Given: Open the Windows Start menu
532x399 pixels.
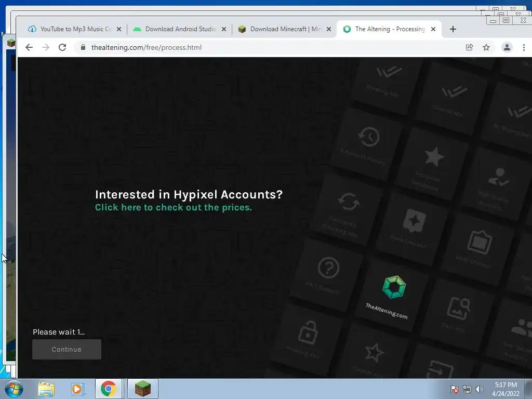Looking at the screenshot, I should point(14,389).
